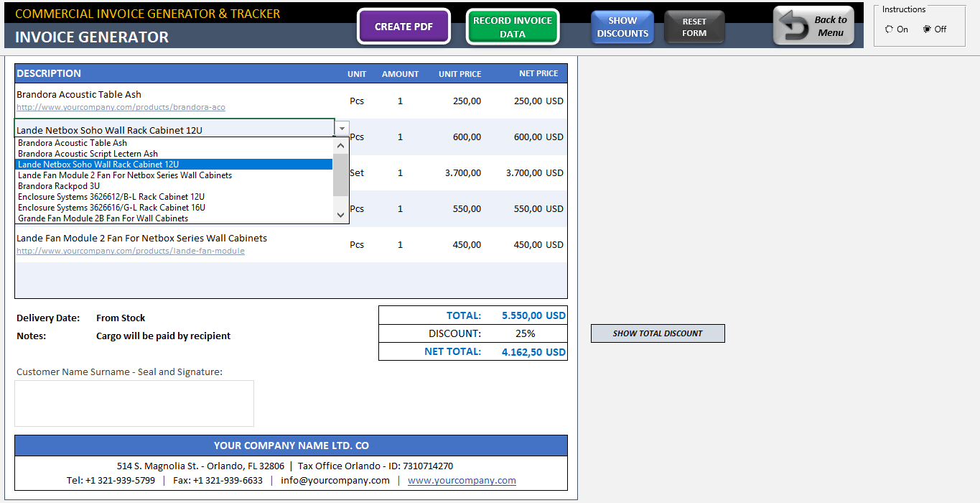Click the DISCOUNT value 25%
This screenshot has width=980, height=503.
(x=525, y=333)
